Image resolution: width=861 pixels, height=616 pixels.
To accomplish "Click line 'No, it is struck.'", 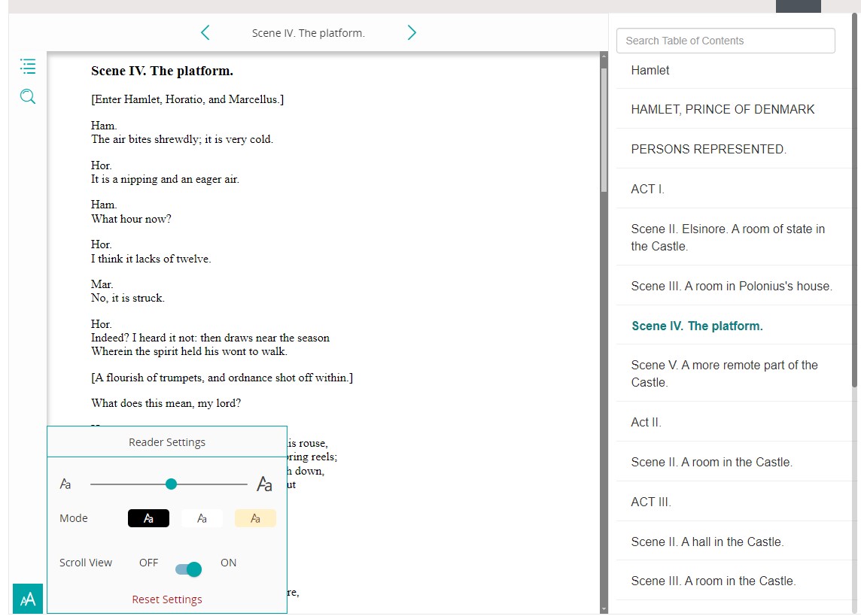I will [128, 298].
